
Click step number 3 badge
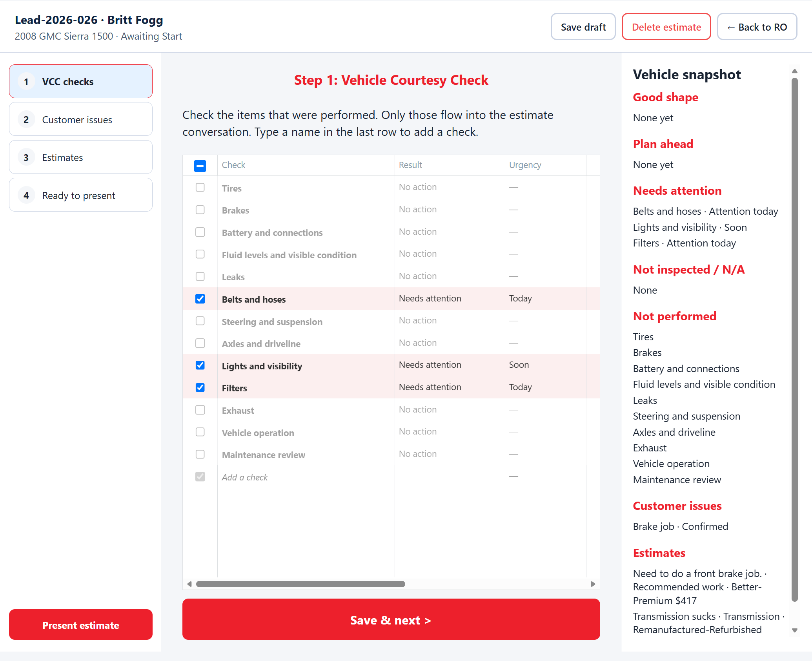pos(26,157)
